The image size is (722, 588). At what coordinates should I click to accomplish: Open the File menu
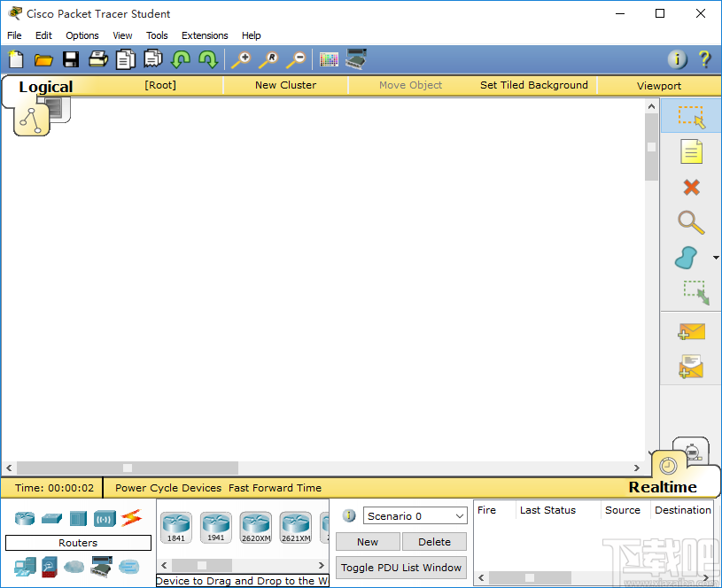click(x=14, y=35)
